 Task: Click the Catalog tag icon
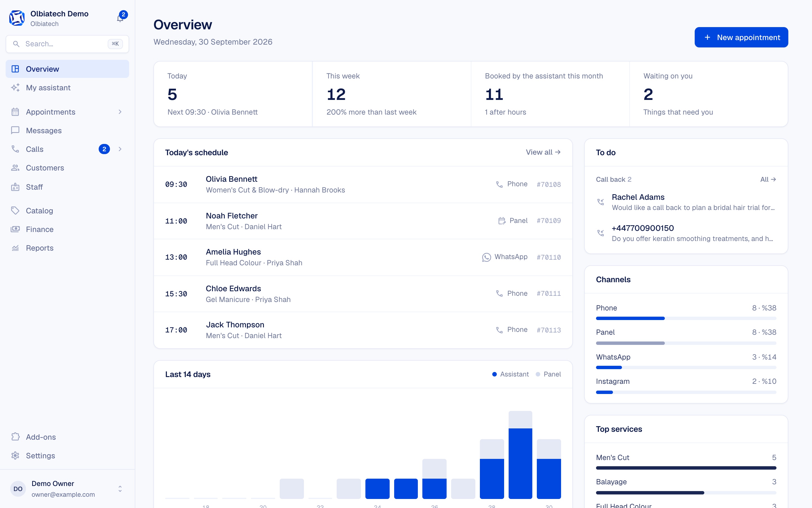coord(15,211)
